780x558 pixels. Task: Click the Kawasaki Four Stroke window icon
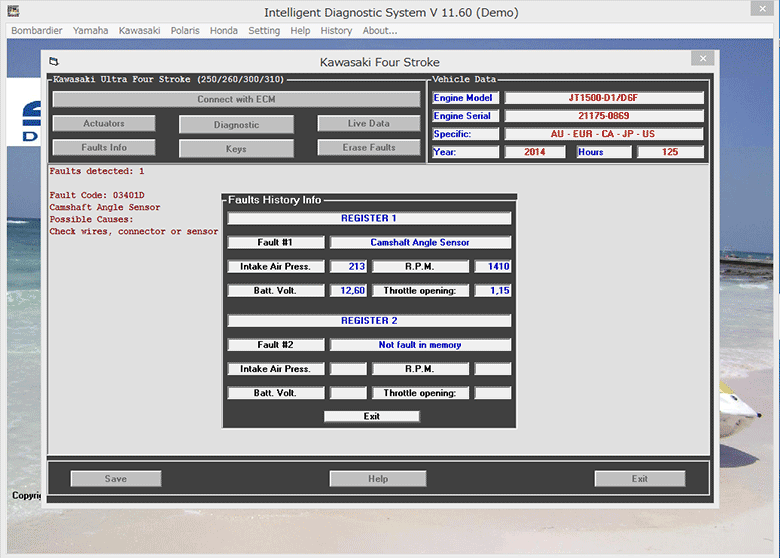(54, 62)
